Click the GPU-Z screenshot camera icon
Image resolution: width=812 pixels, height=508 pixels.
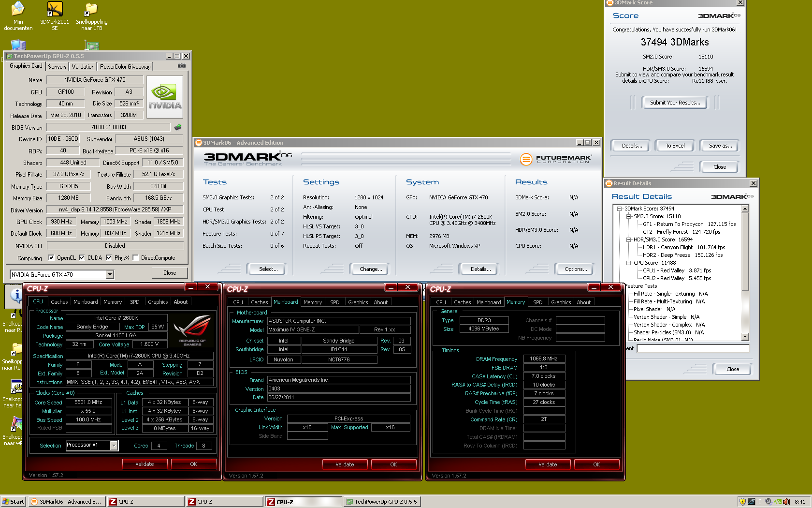tap(182, 65)
